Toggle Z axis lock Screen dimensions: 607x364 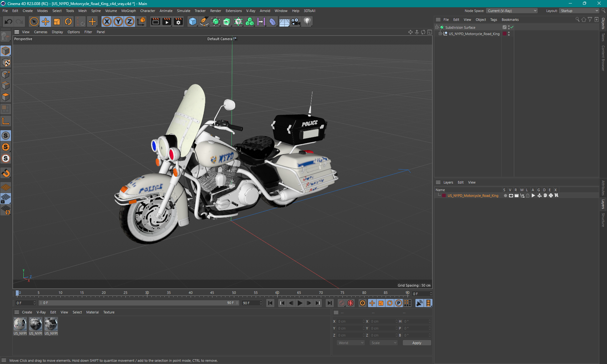click(130, 21)
